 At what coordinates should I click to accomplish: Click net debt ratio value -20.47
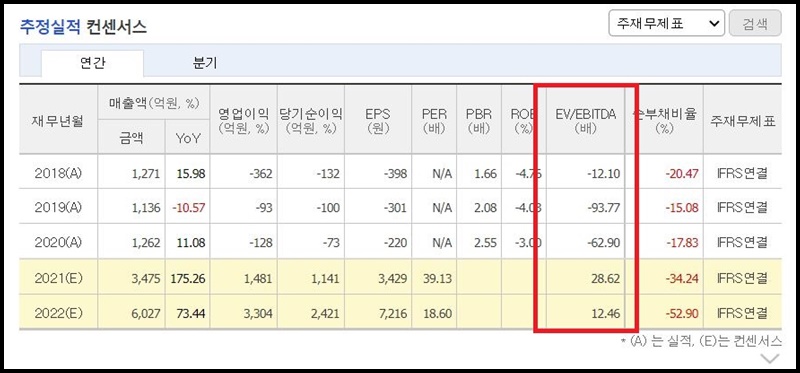coord(682,173)
